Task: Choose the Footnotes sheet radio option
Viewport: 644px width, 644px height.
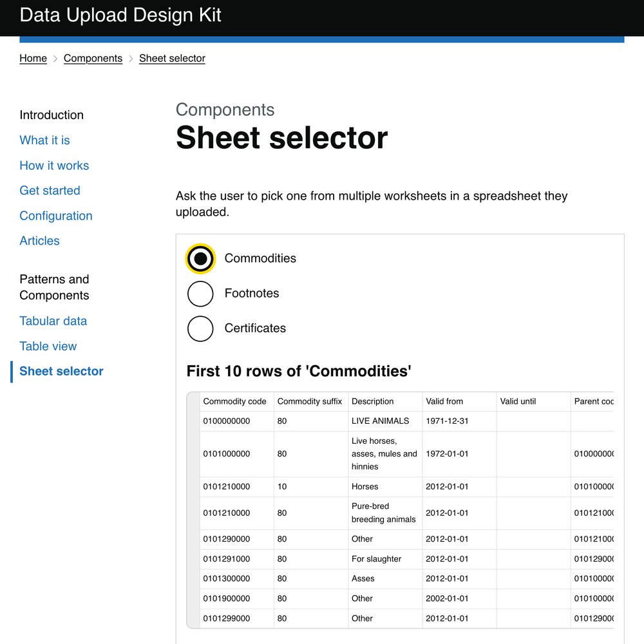Action: pyautogui.click(x=200, y=294)
